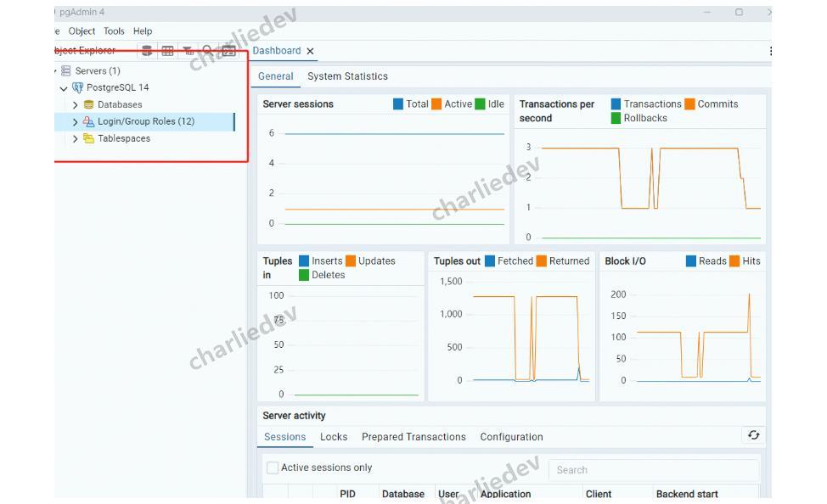Click the Returned orange legend swatch
The height and width of the screenshot is (504, 827).
point(541,261)
